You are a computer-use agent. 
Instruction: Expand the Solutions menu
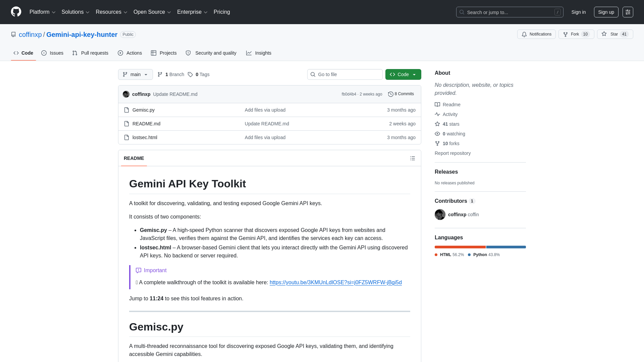click(x=75, y=12)
